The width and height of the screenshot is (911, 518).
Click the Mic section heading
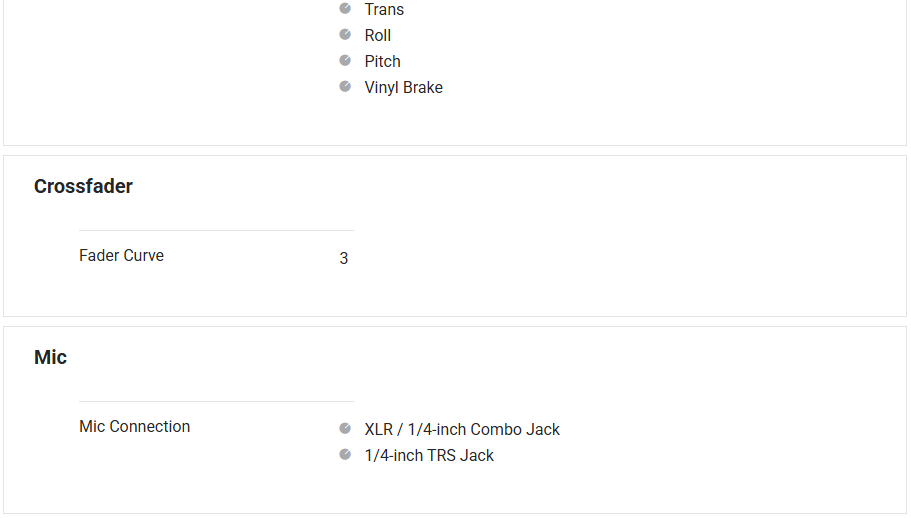click(x=50, y=357)
